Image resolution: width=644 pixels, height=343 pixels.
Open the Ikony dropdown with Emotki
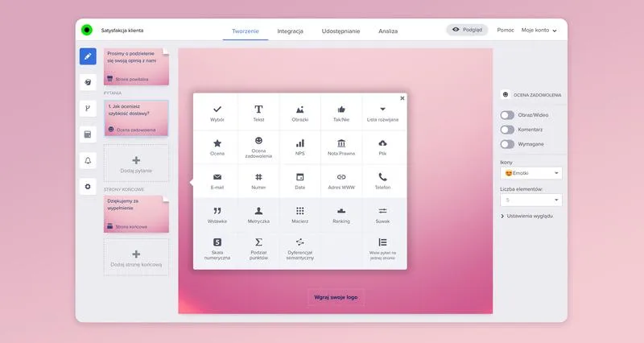pos(530,173)
